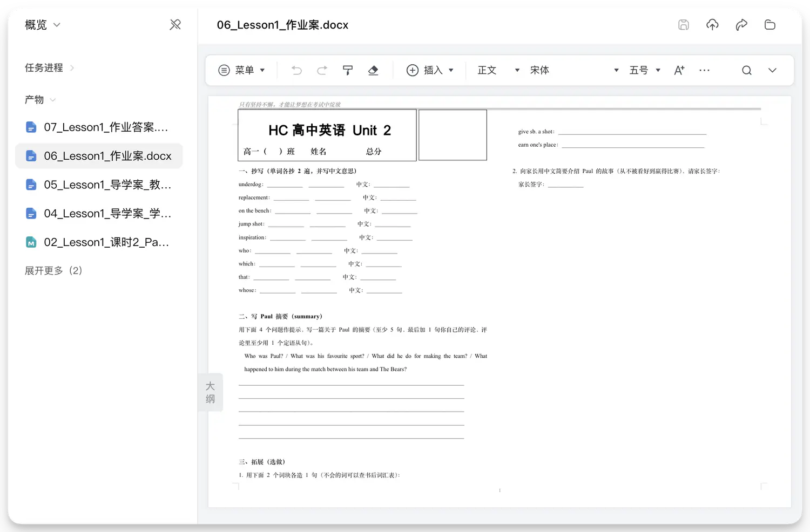Click the search magnifier icon

pos(747,70)
